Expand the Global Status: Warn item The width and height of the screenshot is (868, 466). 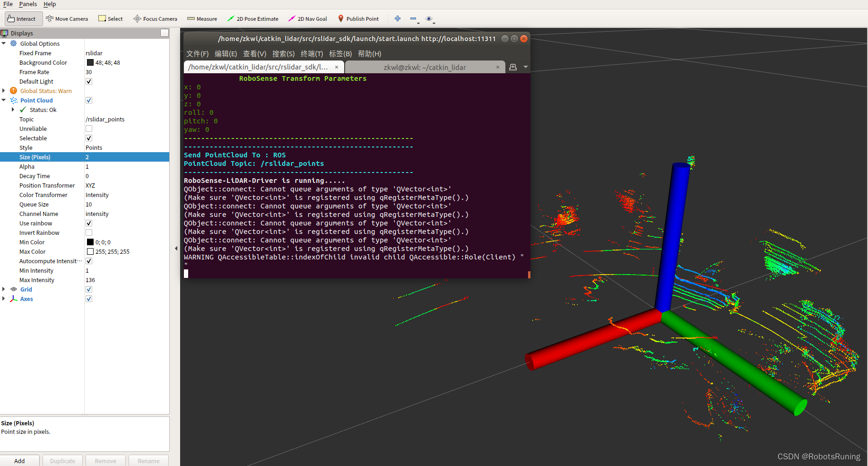[4, 91]
